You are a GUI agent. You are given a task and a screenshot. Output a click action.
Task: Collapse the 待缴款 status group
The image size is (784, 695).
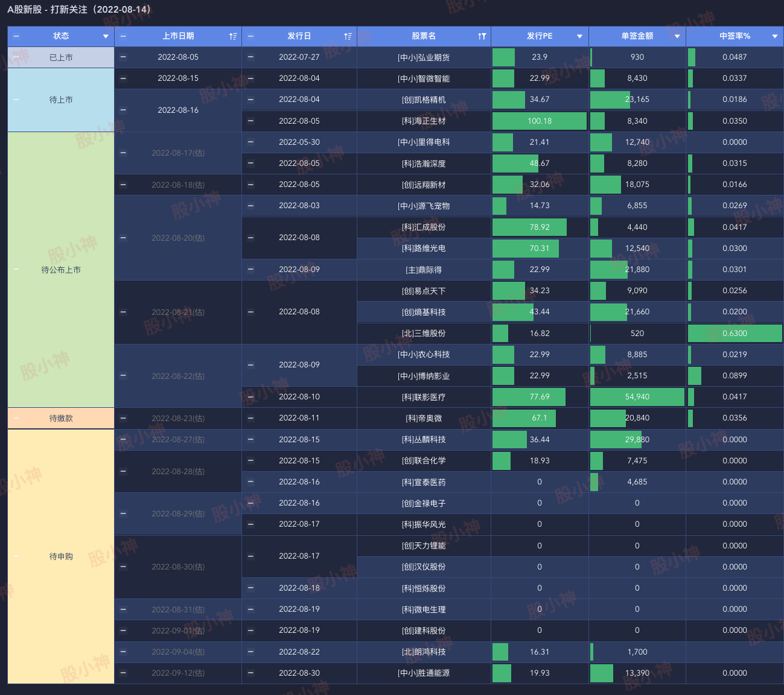pos(16,418)
